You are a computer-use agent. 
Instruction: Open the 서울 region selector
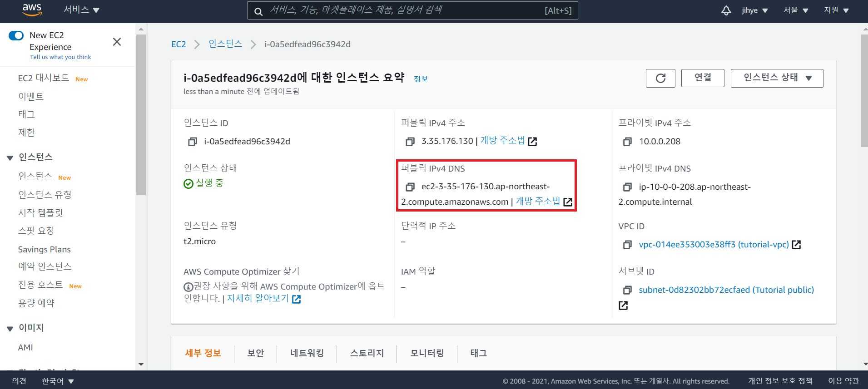tap(796, 10)
